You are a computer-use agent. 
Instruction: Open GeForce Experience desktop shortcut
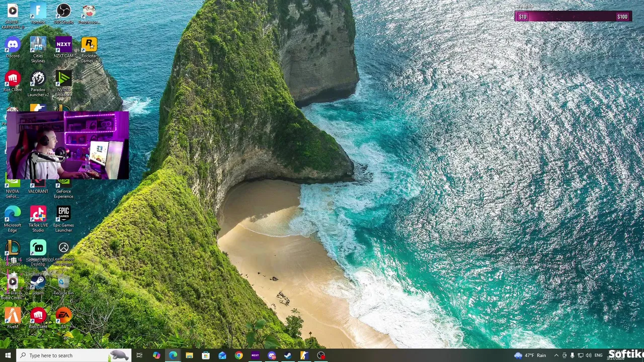pos(63,189)
